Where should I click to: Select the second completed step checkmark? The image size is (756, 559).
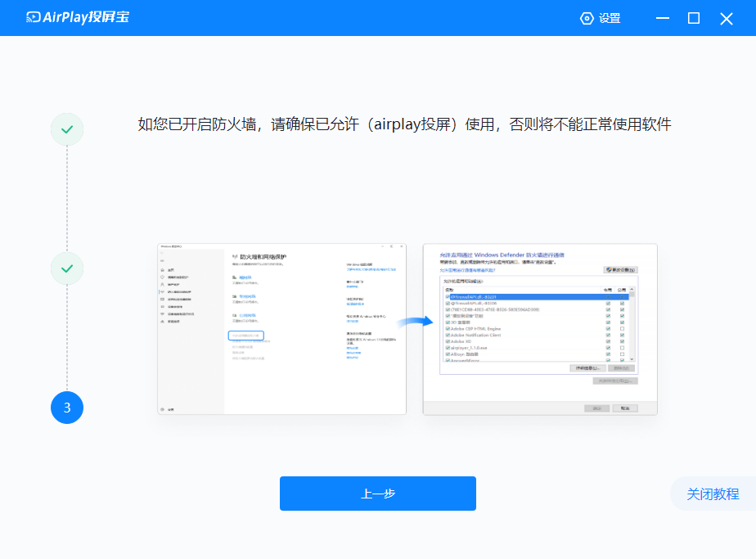[67, 268]
